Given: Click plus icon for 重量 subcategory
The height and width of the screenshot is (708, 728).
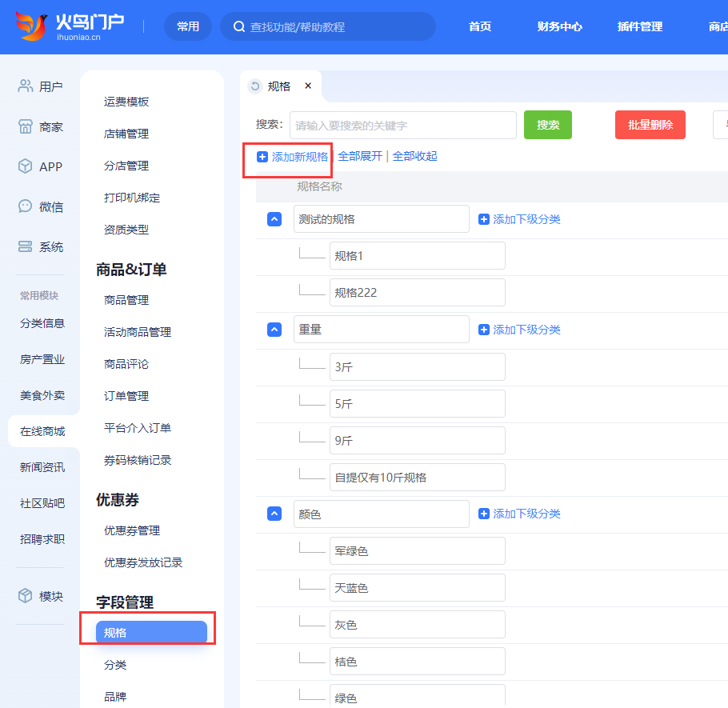Looking at the screenshot, I should [484, 330].
